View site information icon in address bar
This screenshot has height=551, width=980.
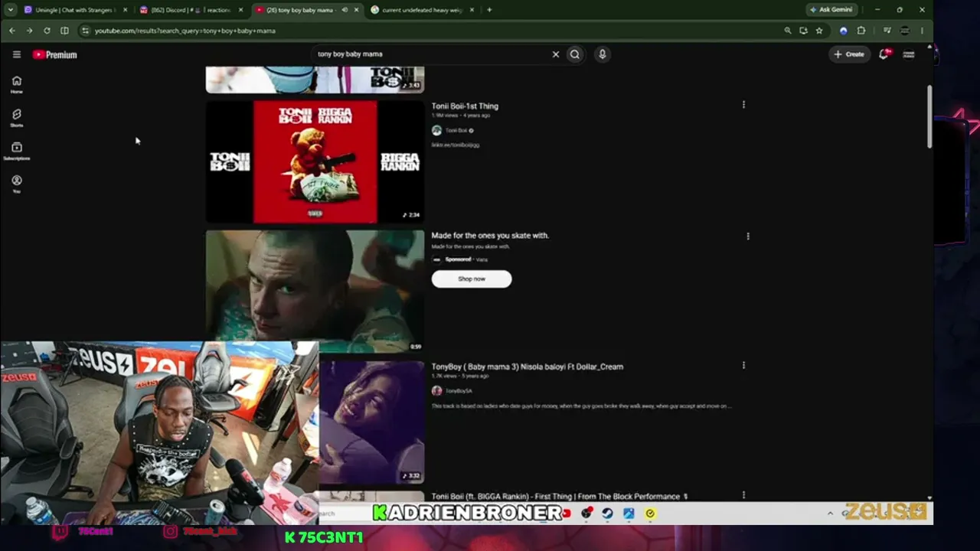pyautogui.click(x=85, y=31)
